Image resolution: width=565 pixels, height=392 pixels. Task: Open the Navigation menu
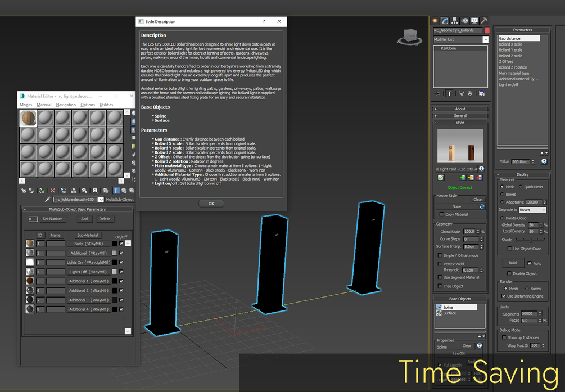[66, 105]
